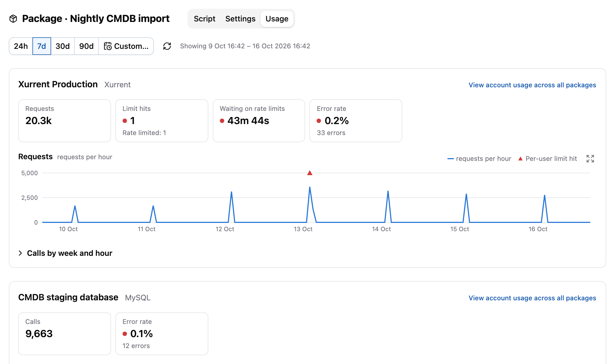This screenshot has height=364, width=615.
Task: Select the Usage tab
Action: pyautogui.click(x=277, y=19)
